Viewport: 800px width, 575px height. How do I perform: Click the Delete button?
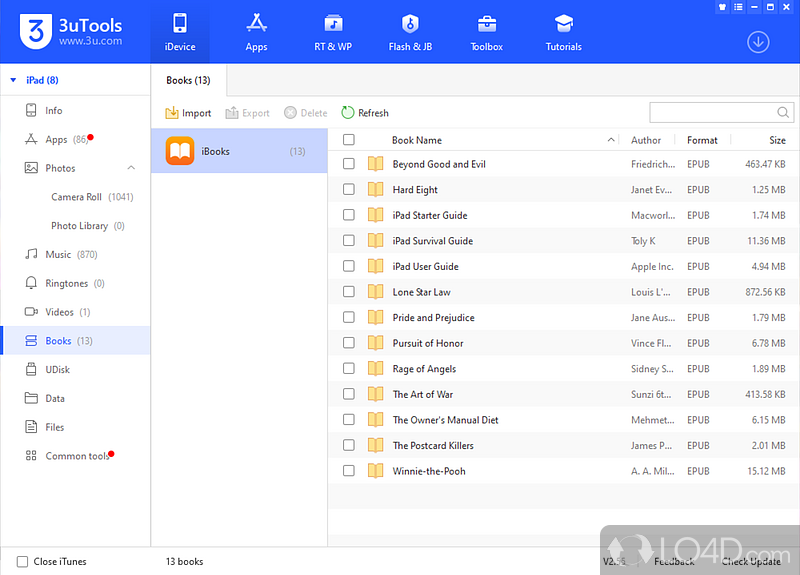(x=306, y=113)
